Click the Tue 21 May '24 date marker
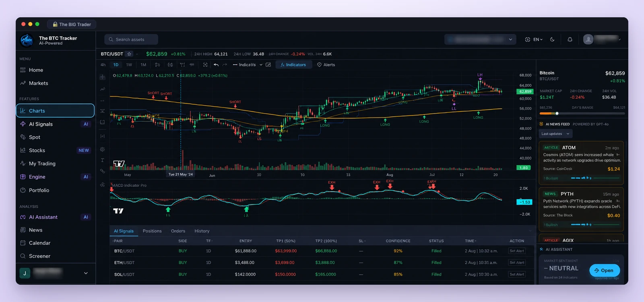 pyautogui.click(x=180, y=175)
